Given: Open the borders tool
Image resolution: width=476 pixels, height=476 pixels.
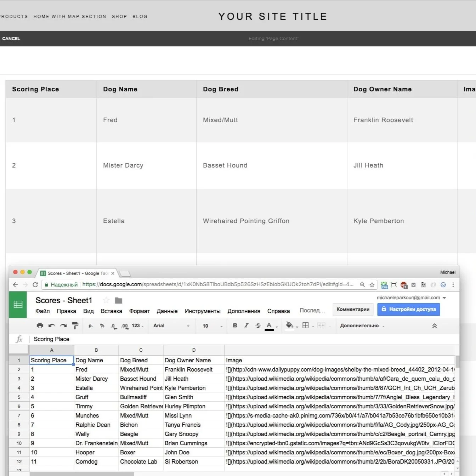Looking at the screenshot, I should pos(306,325).
